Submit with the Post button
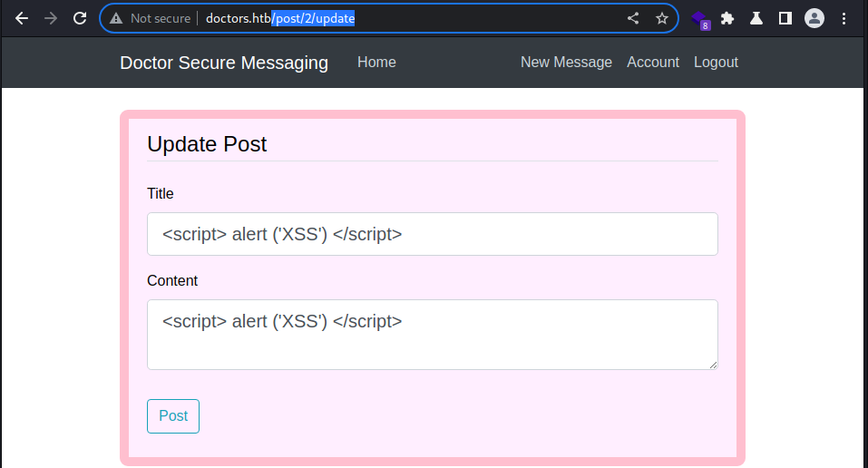The image size is (868, 468). tap(173, 416)
